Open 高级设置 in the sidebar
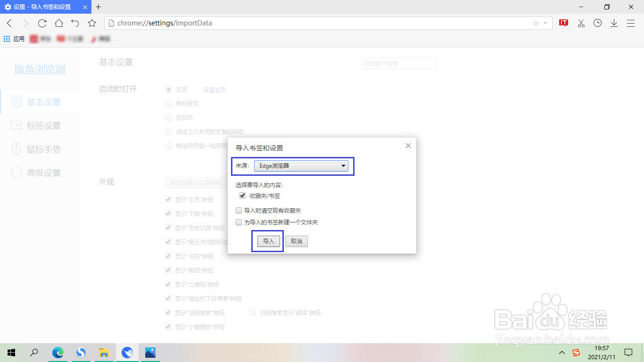The image size is (644, 362). 40,173
